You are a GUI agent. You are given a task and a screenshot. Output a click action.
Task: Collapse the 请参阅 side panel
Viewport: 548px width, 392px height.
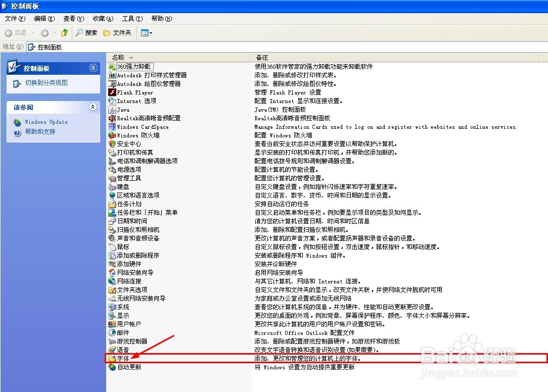[x=93, y=107]
